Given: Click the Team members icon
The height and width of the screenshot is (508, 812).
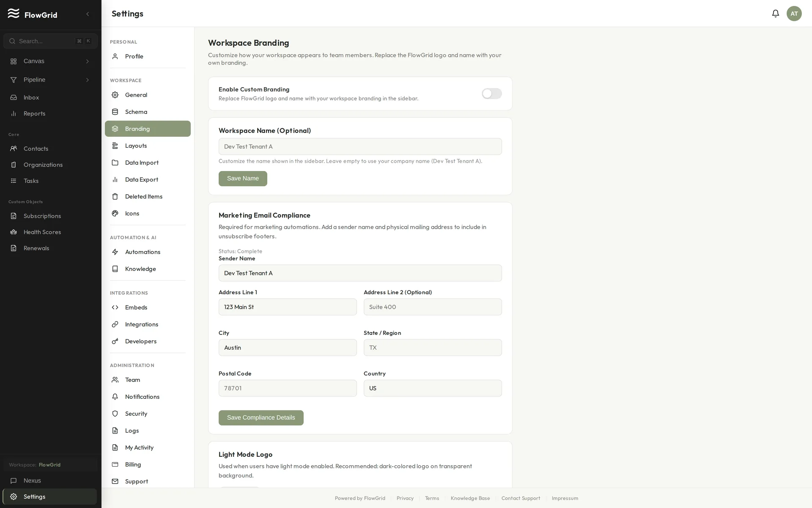Looking at the screenshot, I should click(x=115, y=380).
